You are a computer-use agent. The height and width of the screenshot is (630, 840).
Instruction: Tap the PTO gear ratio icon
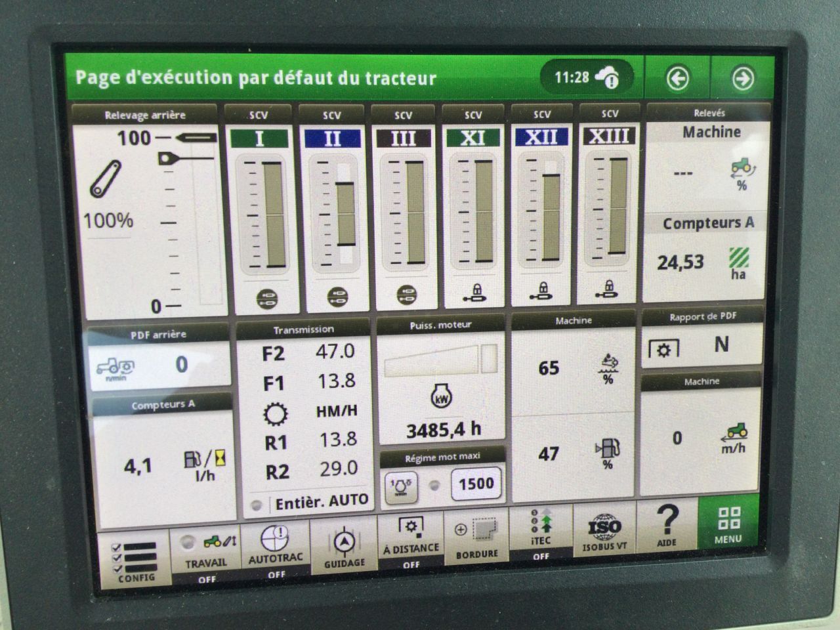(x=664, y=348)
